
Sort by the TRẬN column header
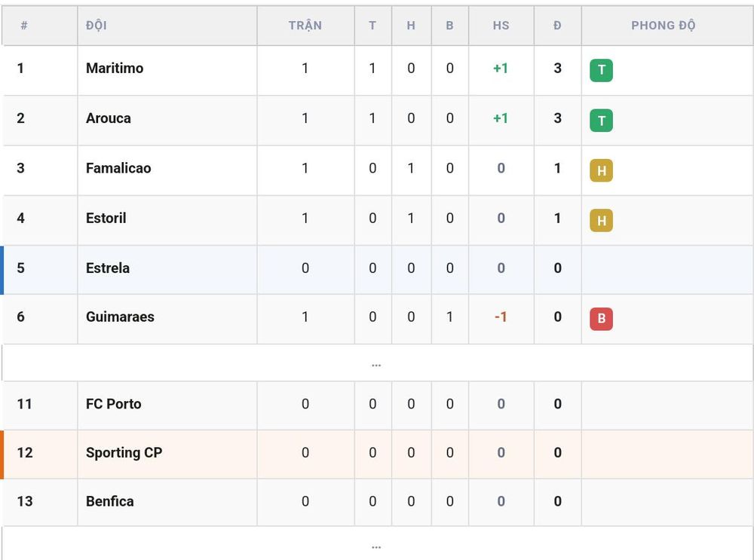[305, 26]
